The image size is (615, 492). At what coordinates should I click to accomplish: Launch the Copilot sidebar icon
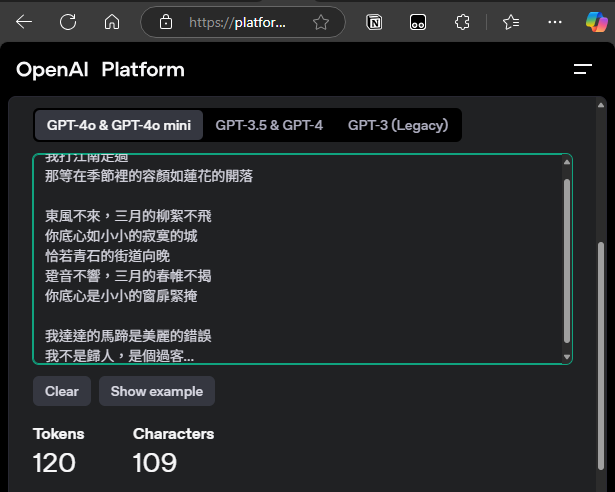[596, 21]
